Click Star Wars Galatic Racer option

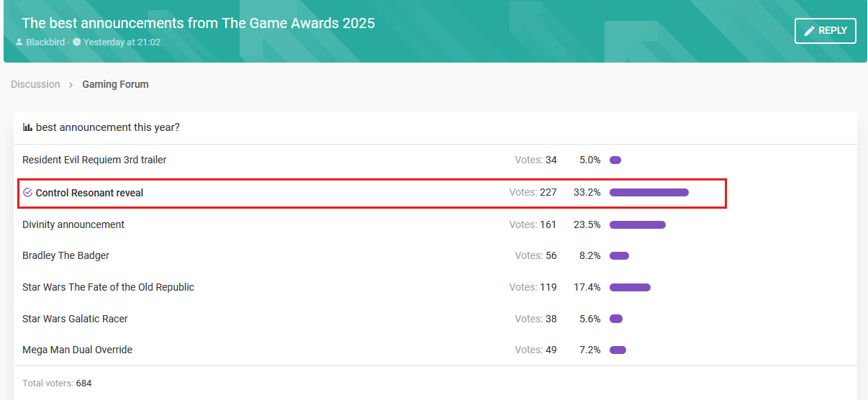75,319
